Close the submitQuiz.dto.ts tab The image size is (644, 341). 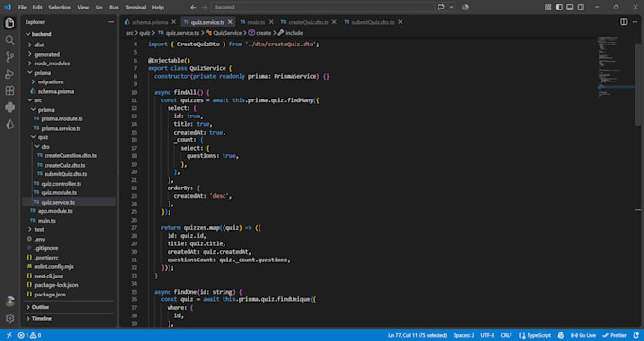400,22
